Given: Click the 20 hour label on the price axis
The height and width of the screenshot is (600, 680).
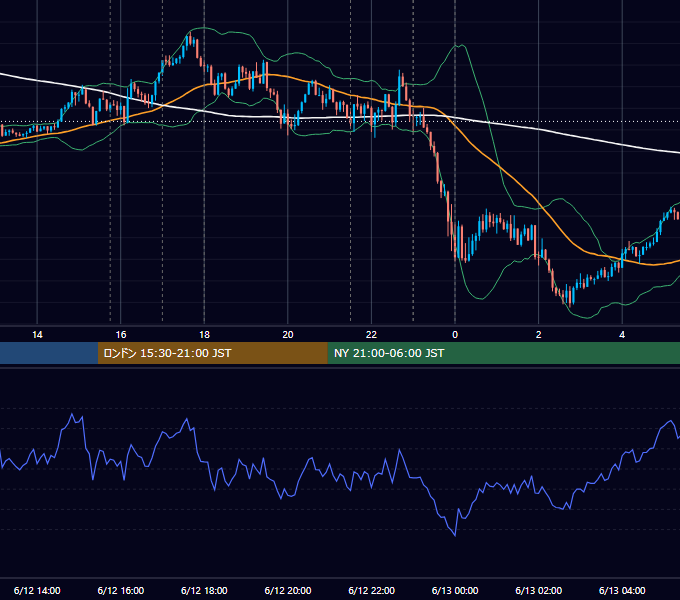Looking at the screenshot, I should (x=288, y=335).
